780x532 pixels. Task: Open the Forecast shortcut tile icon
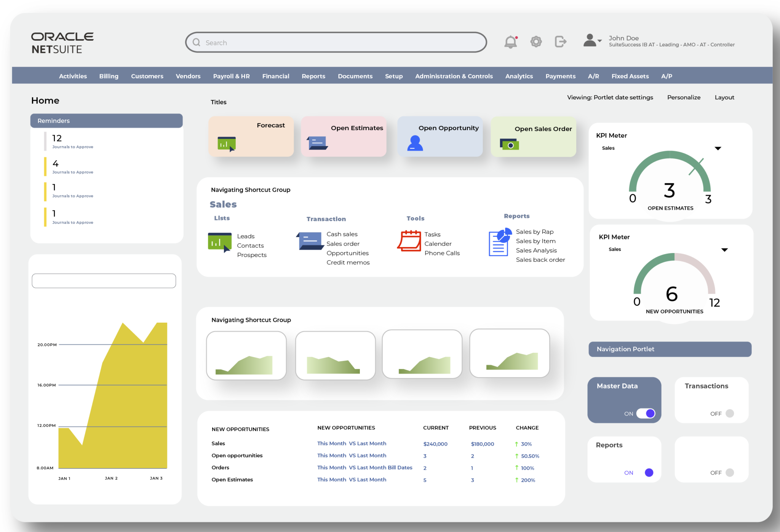point(227,144)
